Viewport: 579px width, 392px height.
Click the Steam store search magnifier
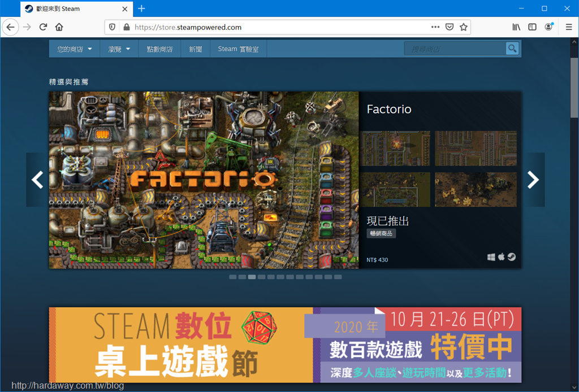coord(512,49)
